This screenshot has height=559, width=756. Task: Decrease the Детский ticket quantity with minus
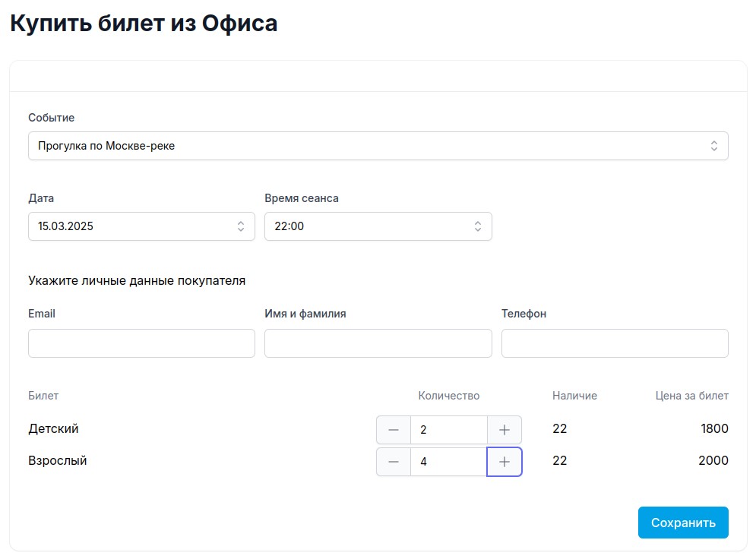[x=394, y=429]
